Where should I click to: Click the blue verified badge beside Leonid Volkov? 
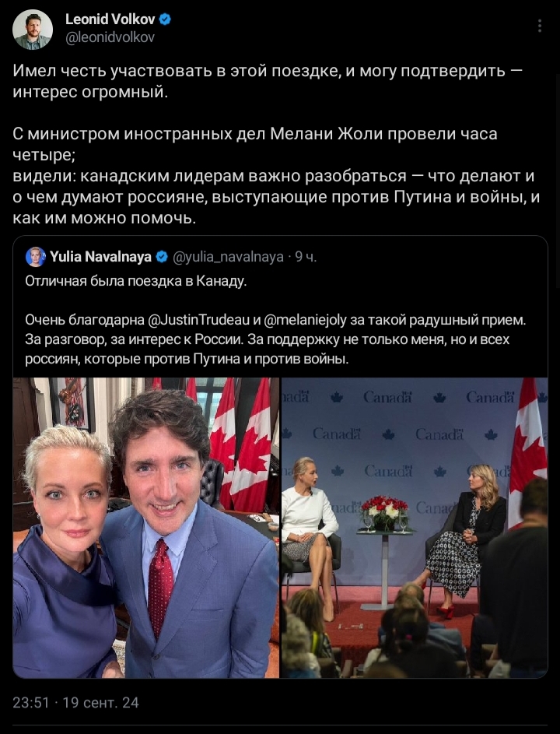(165, 19)
